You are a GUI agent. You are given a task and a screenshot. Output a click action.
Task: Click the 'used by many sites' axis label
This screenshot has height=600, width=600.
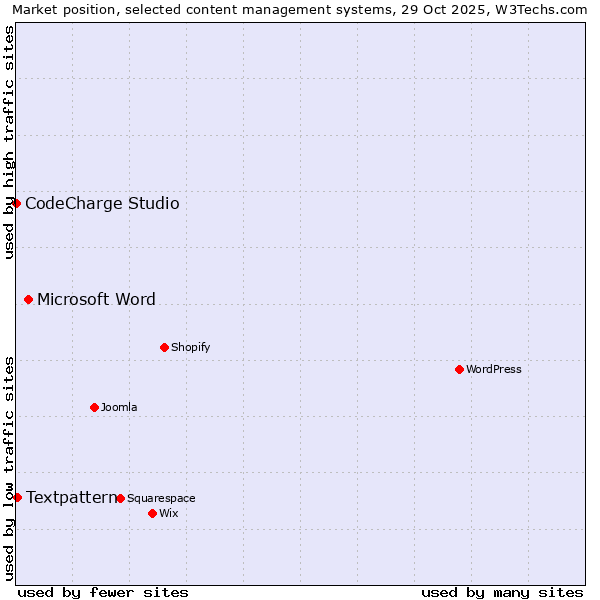click(x=502, y=592)
